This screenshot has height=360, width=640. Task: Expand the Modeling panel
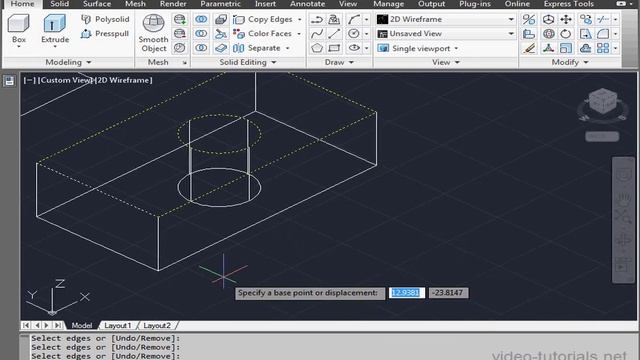(68, 62)
